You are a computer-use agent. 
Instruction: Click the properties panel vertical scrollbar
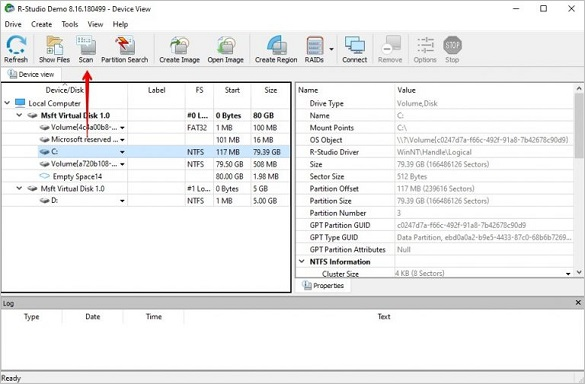click(x=579, y=181)
